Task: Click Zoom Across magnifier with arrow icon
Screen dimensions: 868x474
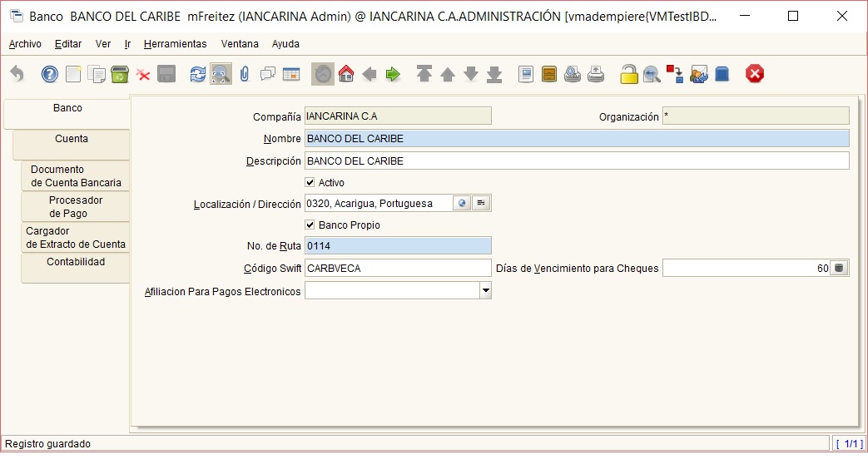Action: (x=652, y=73)
